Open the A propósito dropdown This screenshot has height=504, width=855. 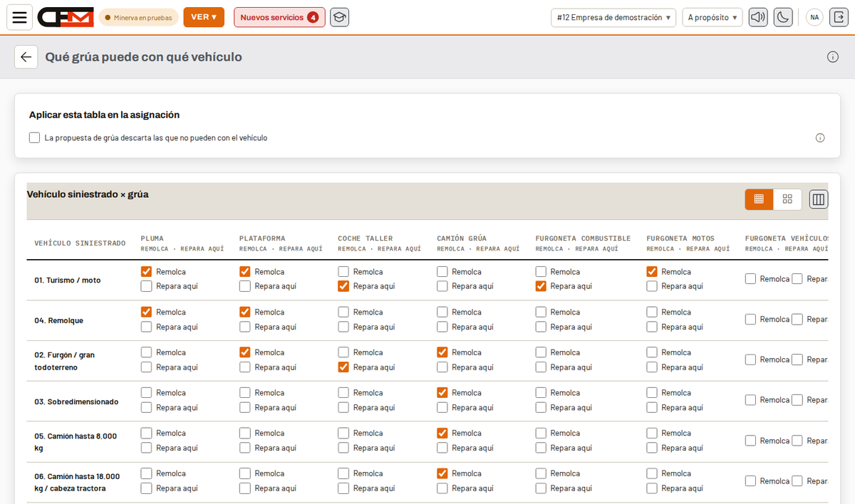tap(712, 17)
